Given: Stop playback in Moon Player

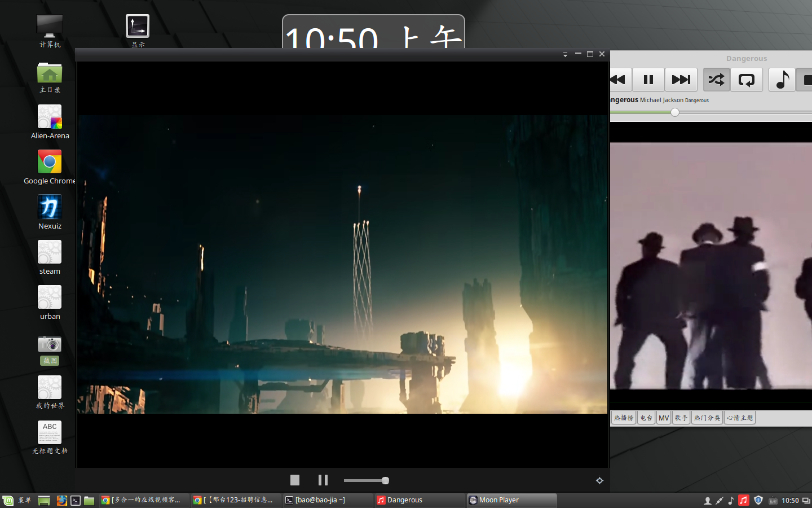Looking at the screenshot, I should click(x=294, y=480).
